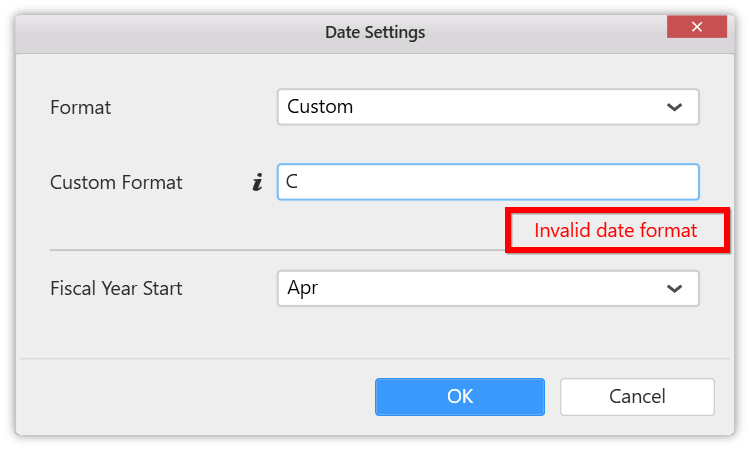
Task: Expand the Fiscal Year Start dropdown arrow
Action: [674, 289]
